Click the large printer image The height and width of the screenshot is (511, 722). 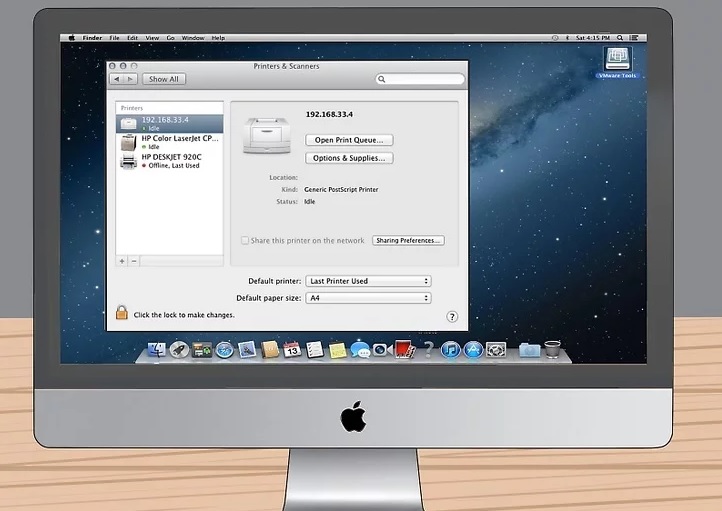pos(267,135)
